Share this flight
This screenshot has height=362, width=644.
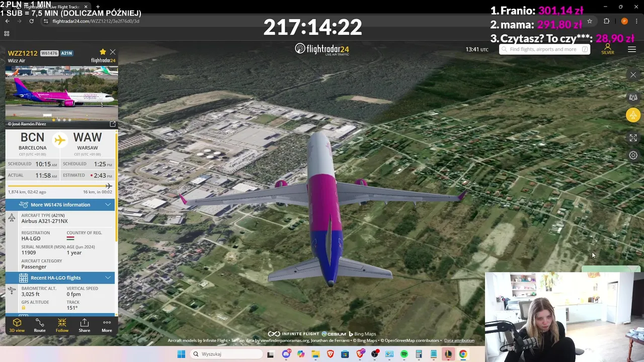click(85, 325)
